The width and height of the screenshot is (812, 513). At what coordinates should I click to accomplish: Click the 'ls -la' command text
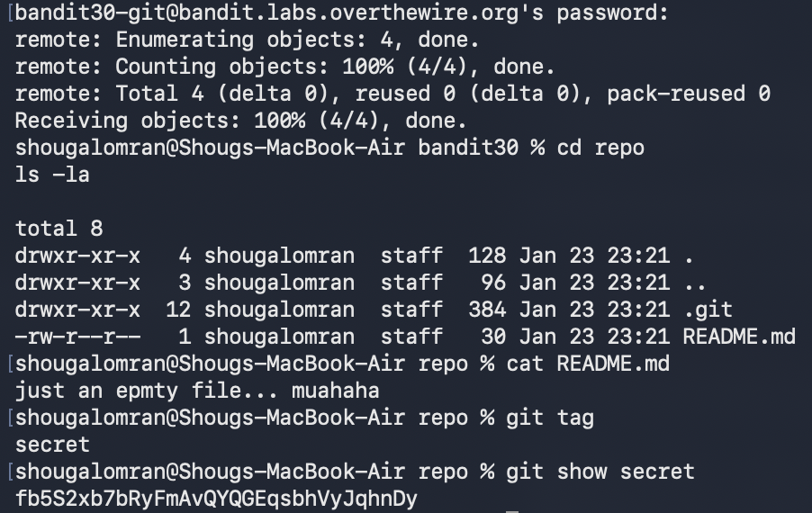pyautogui.click(x=52, y=175)
